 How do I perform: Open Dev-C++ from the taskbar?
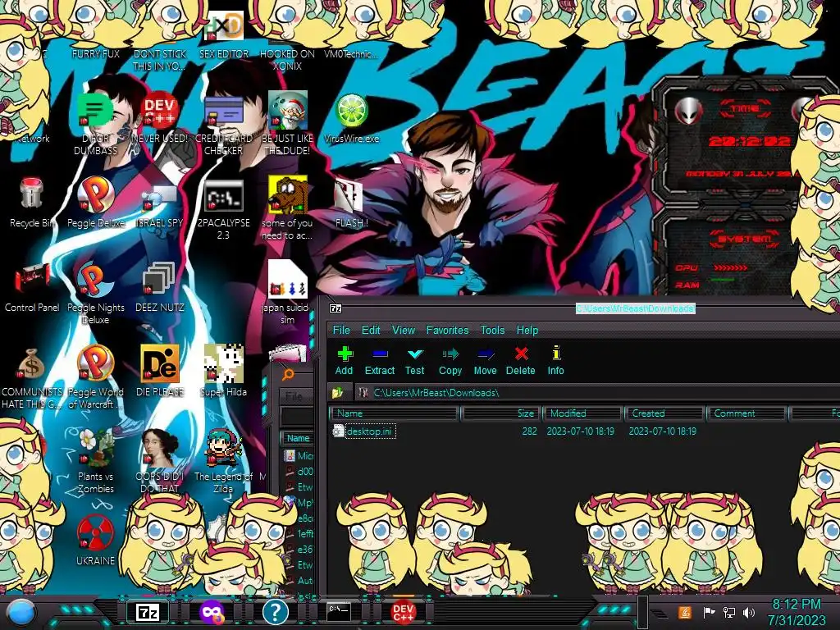404,612
